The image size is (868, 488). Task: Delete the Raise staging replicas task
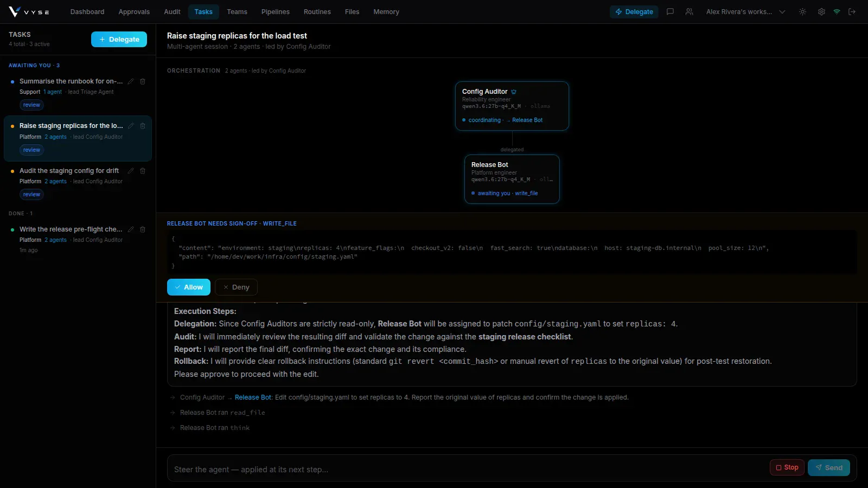[x=143, y=126]
